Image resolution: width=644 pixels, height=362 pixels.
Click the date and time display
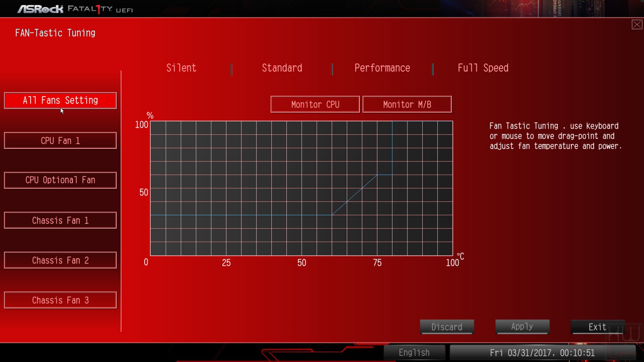coord(542,353)
